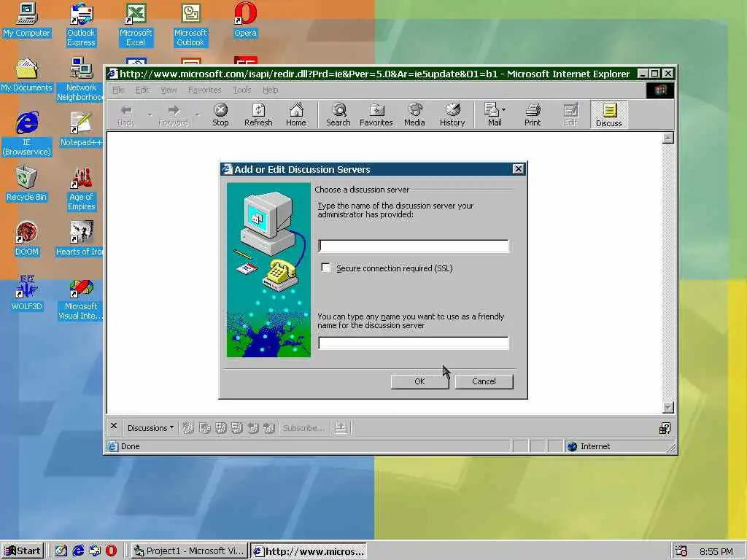Open the History toolbar icon
747x560 pixels.
point(452,114)
